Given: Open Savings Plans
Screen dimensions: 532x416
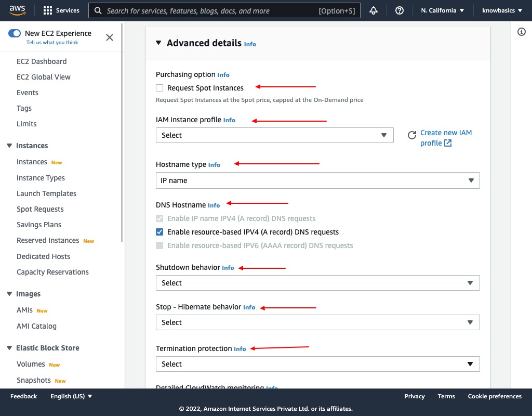Looking at the screenshot, I should tap(39, 225).
